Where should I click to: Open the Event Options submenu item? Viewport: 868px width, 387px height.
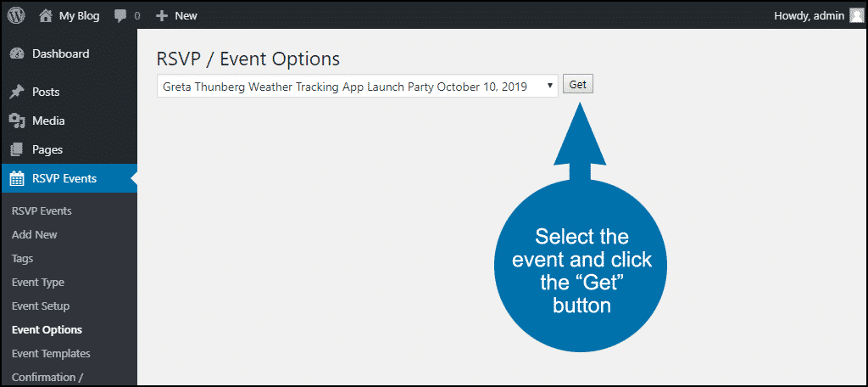tap(47, 330)
